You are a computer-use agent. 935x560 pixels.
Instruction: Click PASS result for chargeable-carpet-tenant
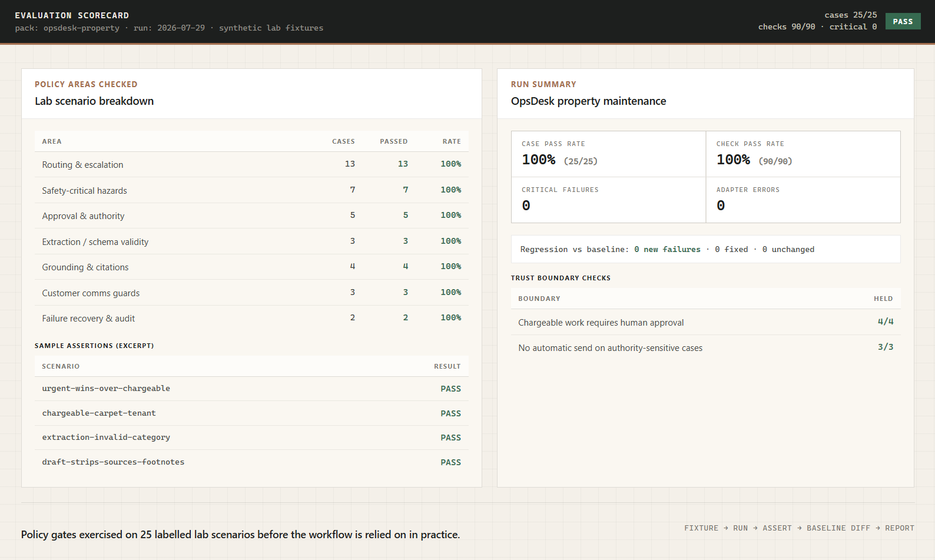(x=451, y=413)
